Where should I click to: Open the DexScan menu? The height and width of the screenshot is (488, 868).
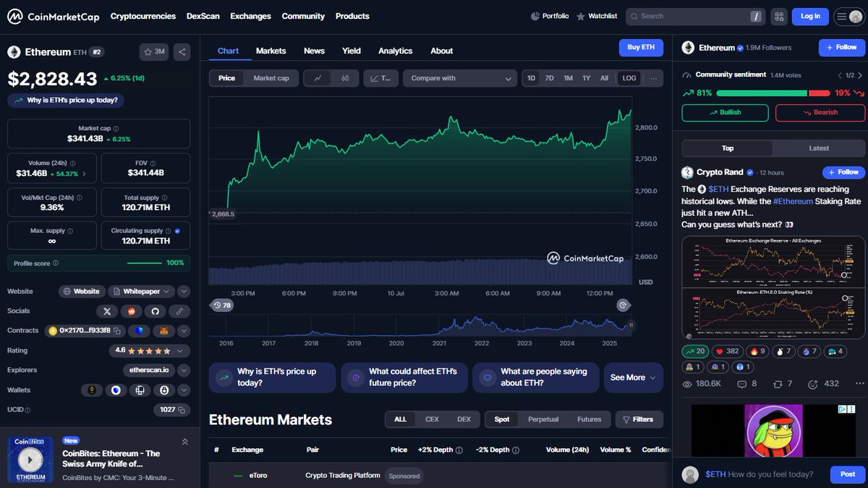tap(203, 16)
